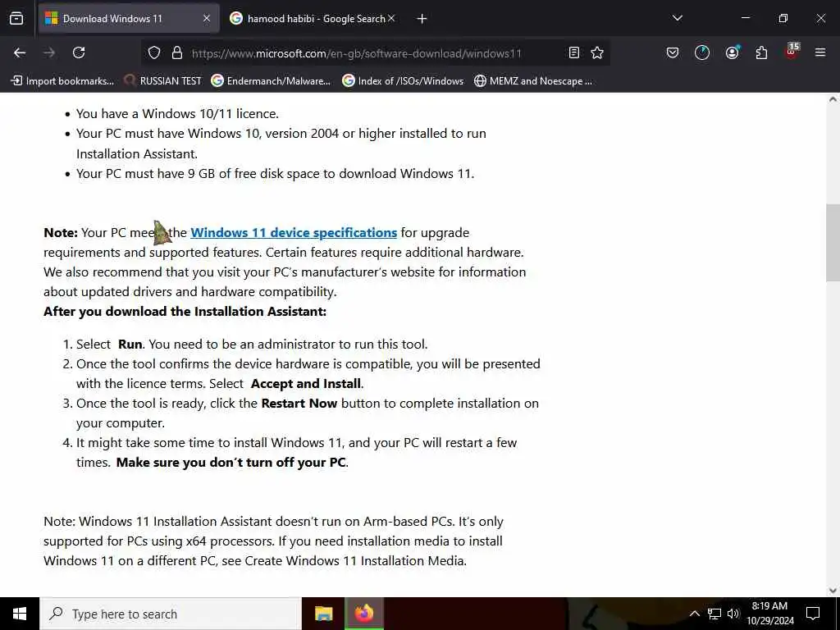Switch to hamood habibi Google Search tab
840x630 pixels.
click(313, 18)
